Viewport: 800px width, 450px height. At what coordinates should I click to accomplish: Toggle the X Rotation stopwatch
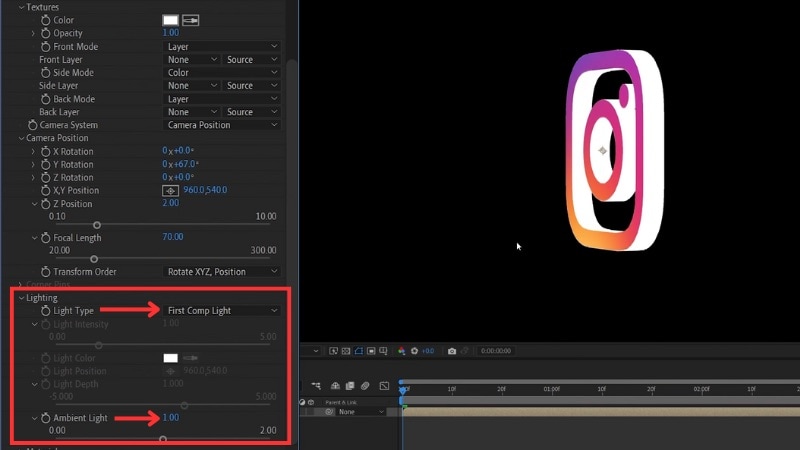click(45, 152)
